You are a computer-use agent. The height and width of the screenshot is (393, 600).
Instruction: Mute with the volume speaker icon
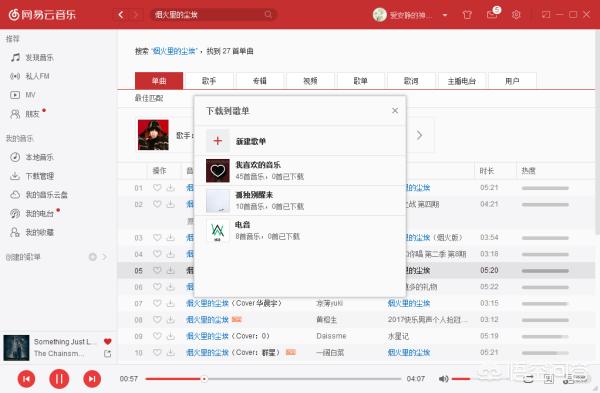[x=443, y=379]
